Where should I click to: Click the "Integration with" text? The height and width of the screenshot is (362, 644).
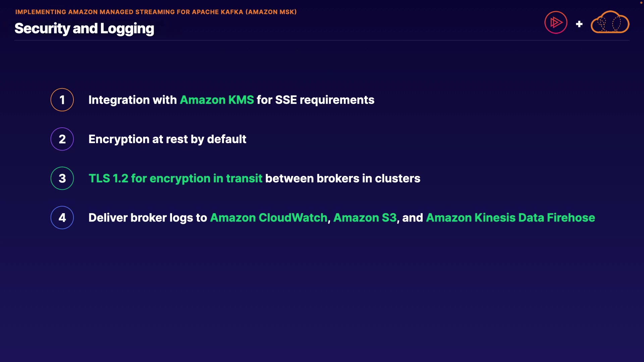tap(132, 100)
